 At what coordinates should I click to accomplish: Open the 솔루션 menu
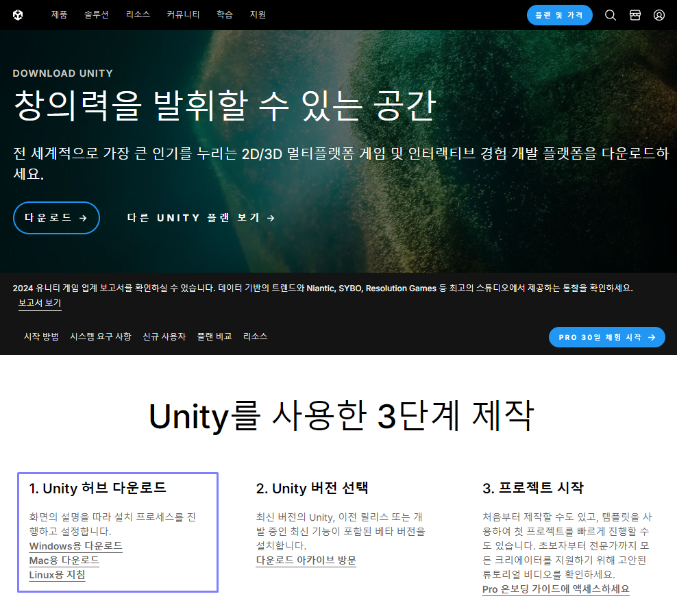(96, 14)
